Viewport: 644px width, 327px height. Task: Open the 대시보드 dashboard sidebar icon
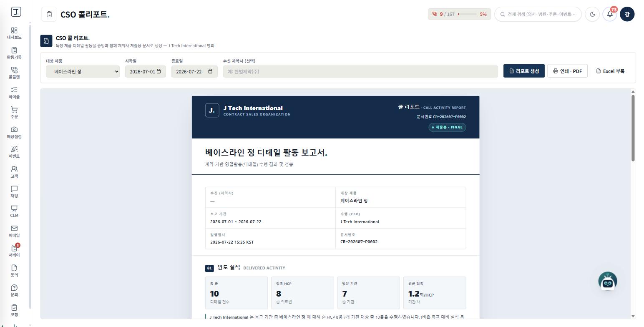pos(14,33)
